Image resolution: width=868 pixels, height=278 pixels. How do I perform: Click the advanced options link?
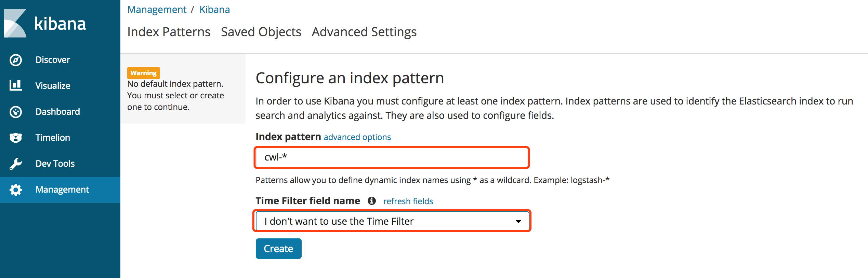tap(357, 137)
